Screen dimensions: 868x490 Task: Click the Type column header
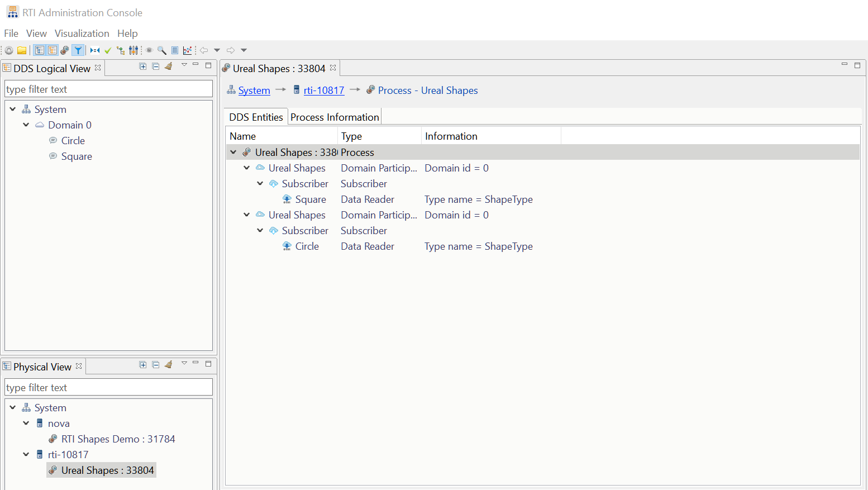click(x=379, y=136)
